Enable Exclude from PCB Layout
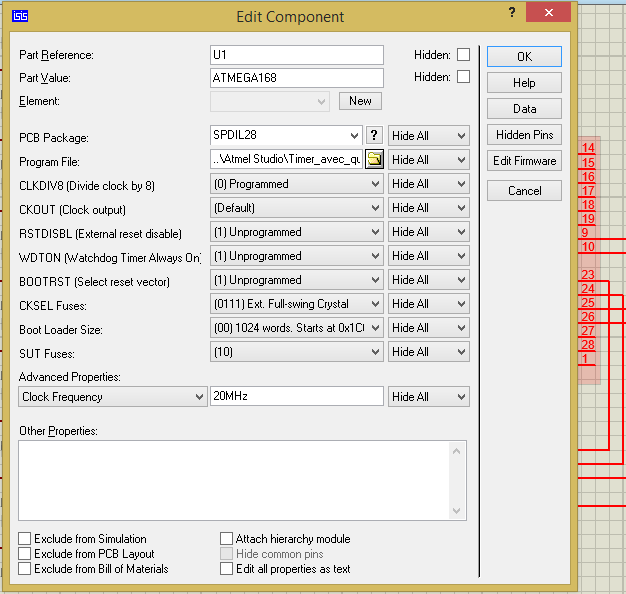The height and width of the screenshot is (594, 626). (24, 554)
